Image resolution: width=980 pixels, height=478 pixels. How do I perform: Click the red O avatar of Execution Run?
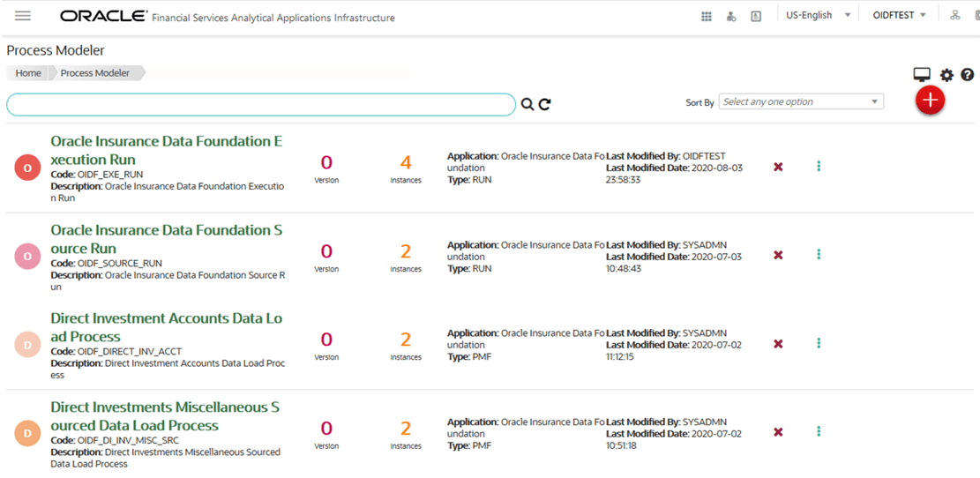(27, 168)
